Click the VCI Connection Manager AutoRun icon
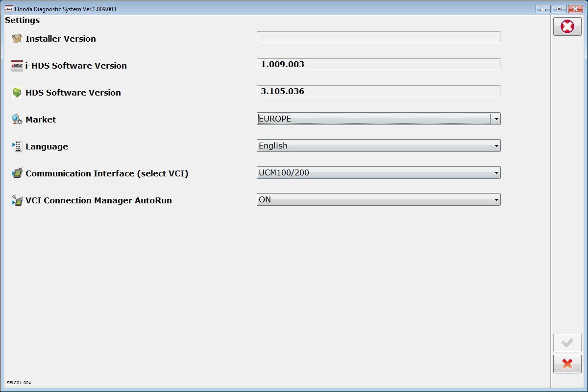Screen dimensions: 588x392 tap(17, 200)
